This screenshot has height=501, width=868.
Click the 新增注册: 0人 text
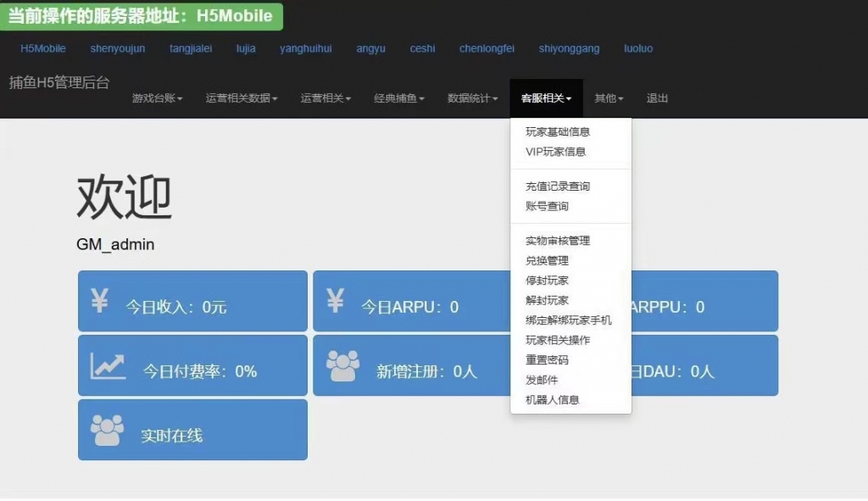[x=426, y=371]
